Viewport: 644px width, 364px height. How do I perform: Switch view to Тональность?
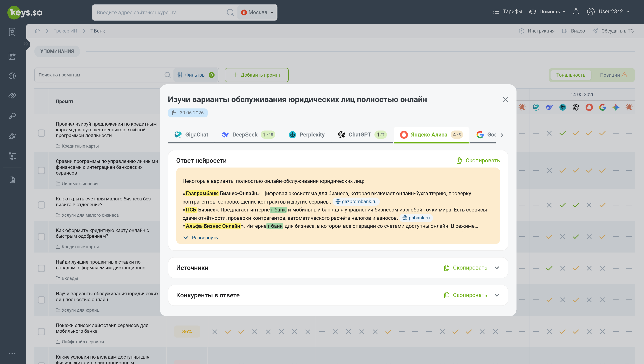click(x=571, y=75)
